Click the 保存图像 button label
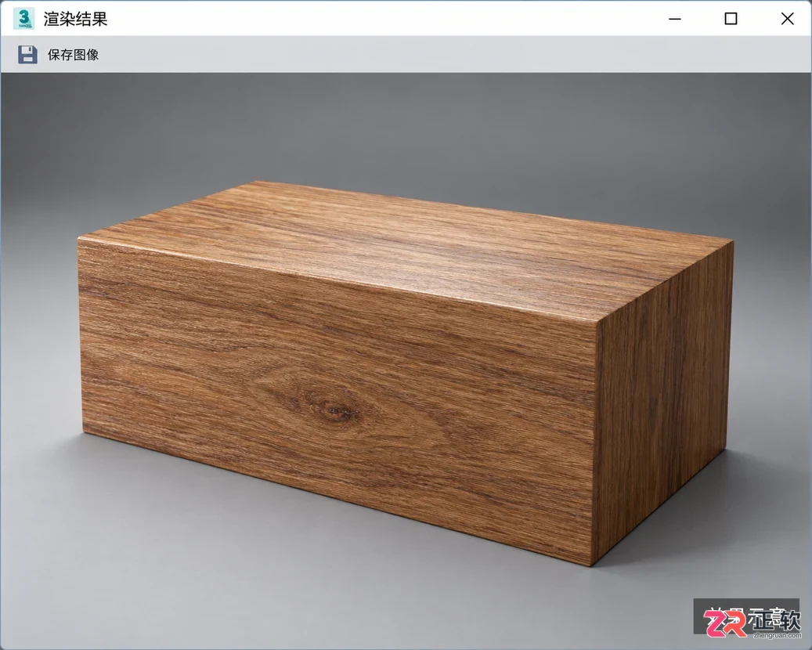Screen dimensions: 812x650 73,55
